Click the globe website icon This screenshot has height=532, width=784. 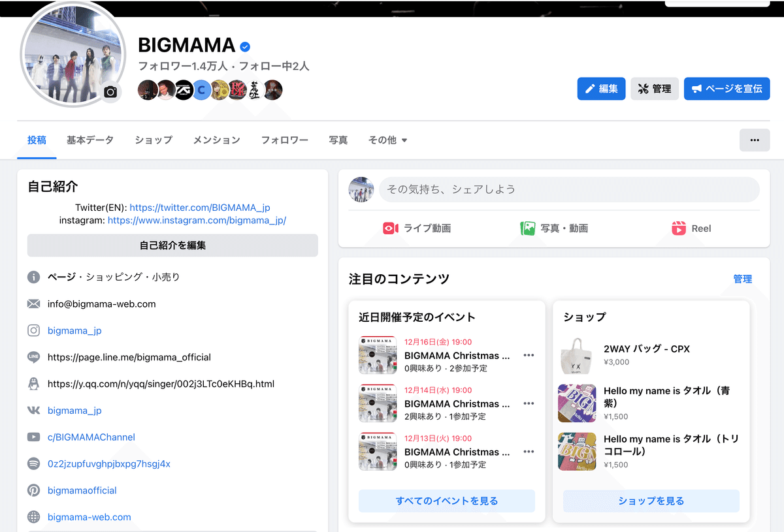[x=33, y=517]
